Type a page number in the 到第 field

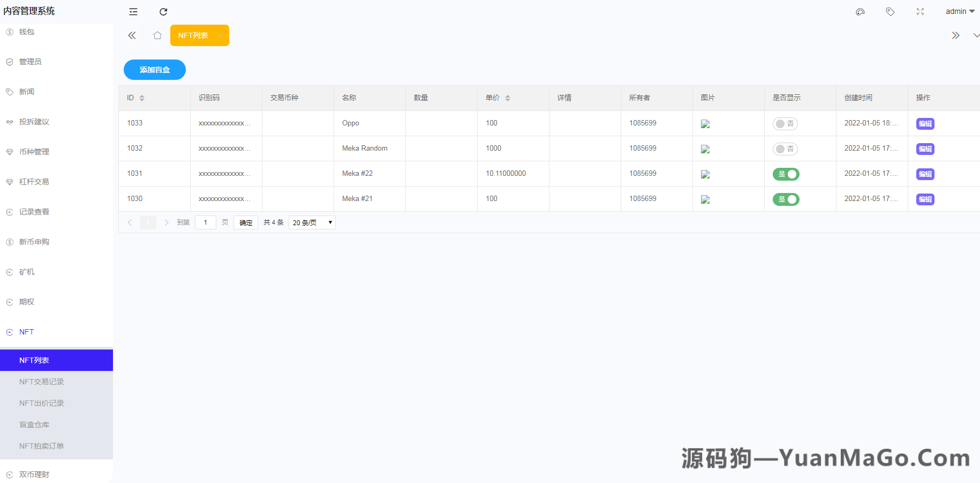[x=205, y=222]
